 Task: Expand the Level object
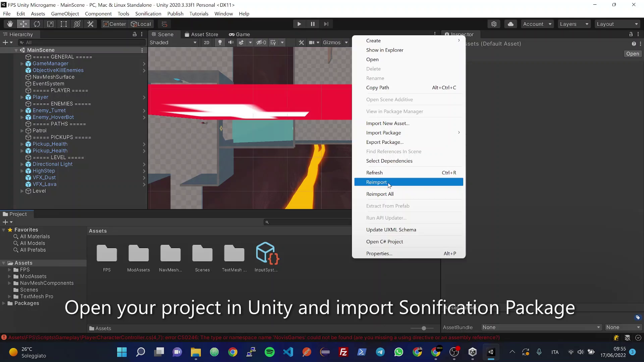tap(22, 191)
